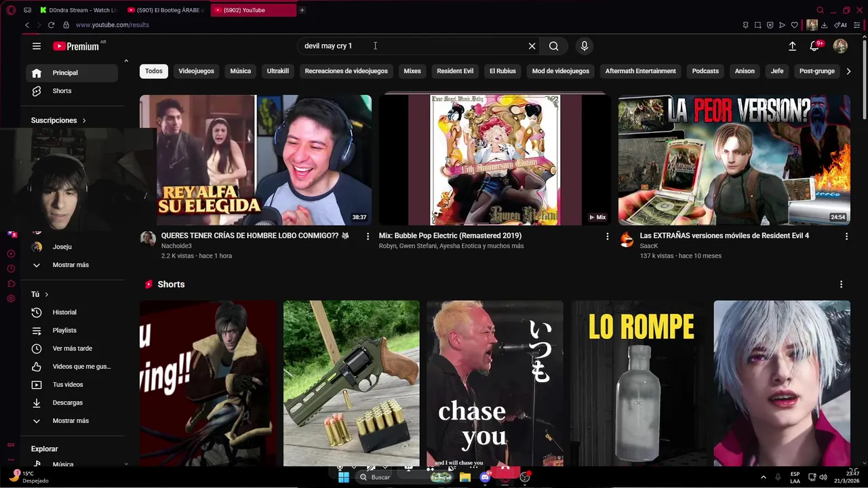The image size is (868, 488).
Task: Open the SaacK channel avatar
Action: pos(627,239)
